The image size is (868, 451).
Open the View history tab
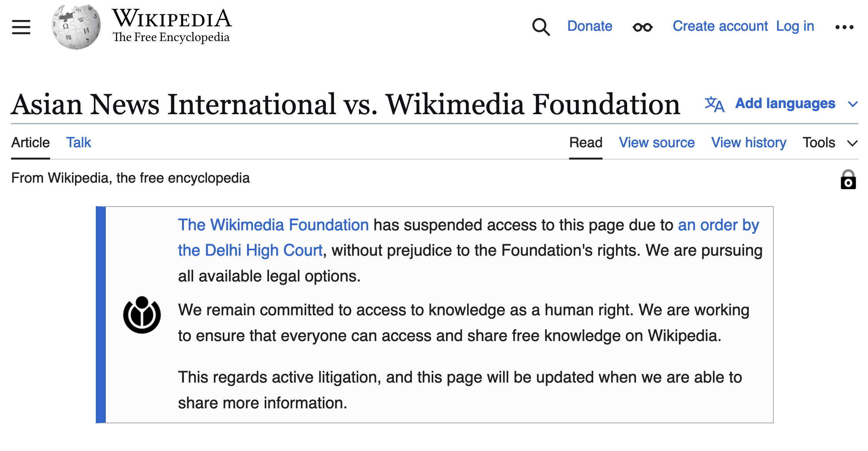tap(749, 143)
